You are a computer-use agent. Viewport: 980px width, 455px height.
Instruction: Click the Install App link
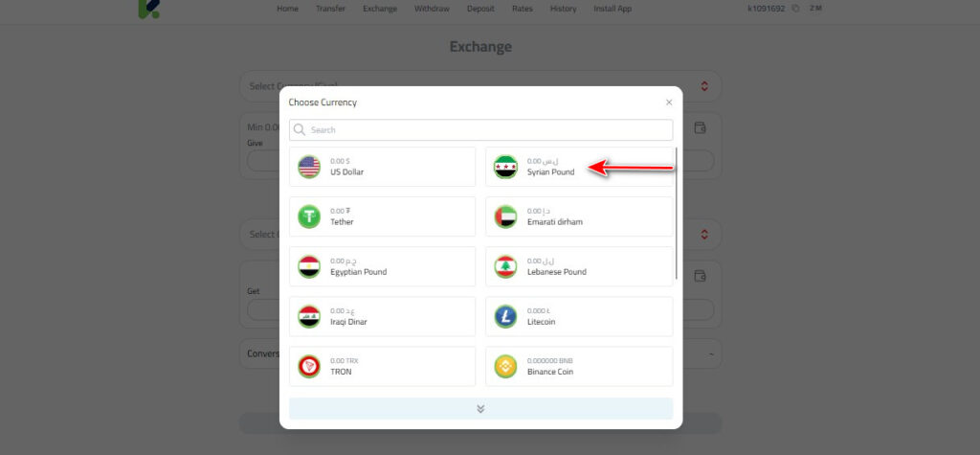pyautogui.click(x=612, y=9)
